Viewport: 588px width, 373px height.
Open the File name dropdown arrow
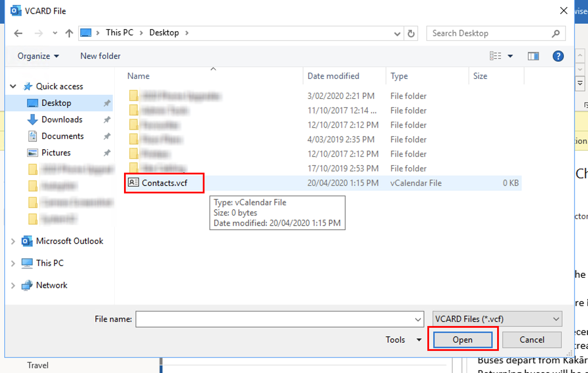(418, 319)
